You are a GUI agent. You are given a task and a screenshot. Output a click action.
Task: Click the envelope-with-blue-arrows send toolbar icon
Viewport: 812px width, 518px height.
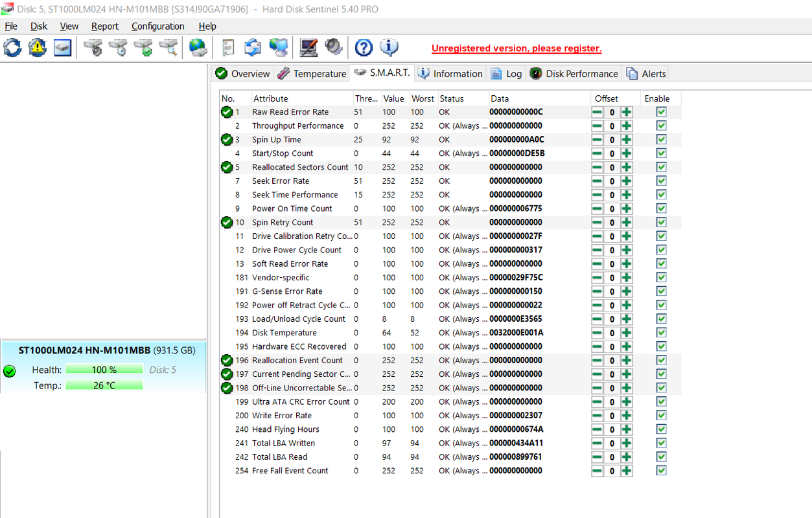pyautogui.click(x=253, y=47)
